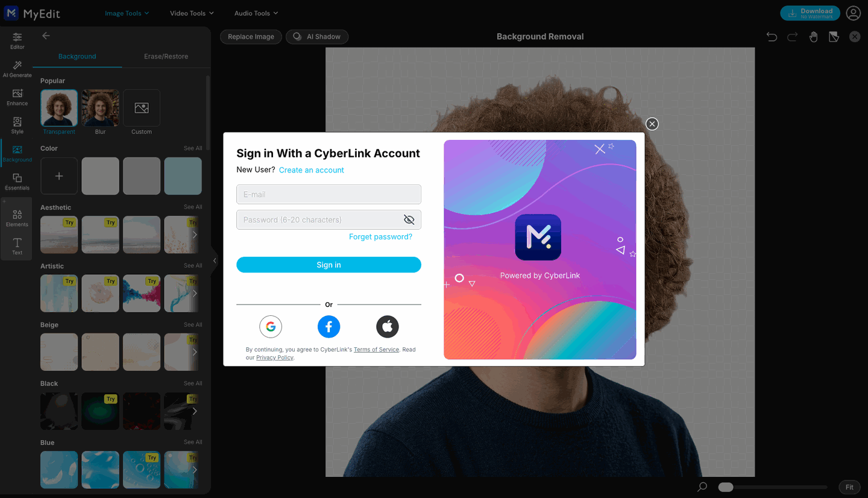Open the Elements panel

coord(17,218)
